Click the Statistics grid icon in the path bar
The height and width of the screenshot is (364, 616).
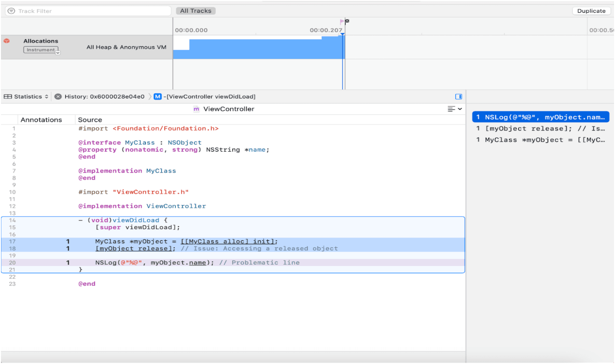[8, 97]
